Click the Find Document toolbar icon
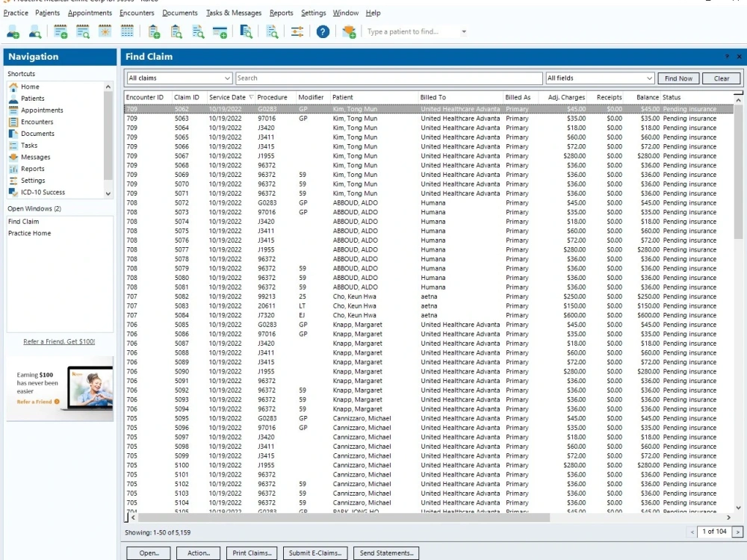This screenshot has width=747, height=560. pos(246,32)
